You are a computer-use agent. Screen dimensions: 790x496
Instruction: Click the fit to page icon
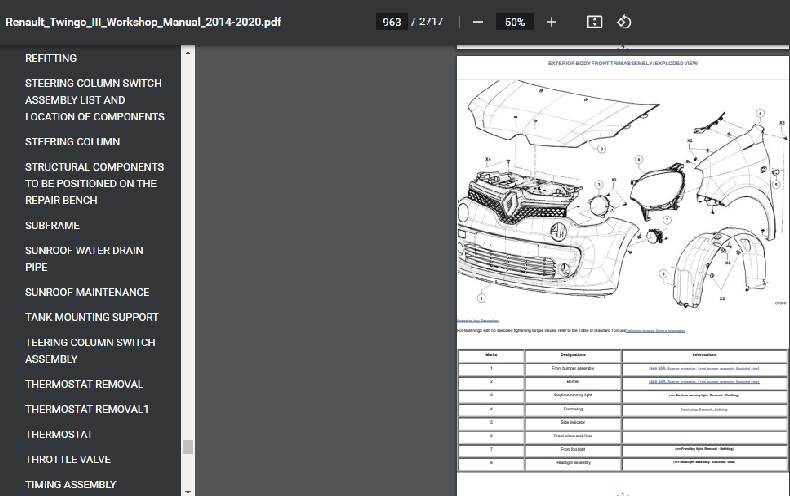coord(594,22)
